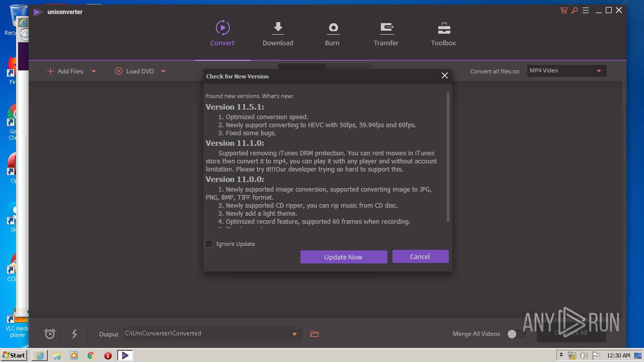The height and width of the screenshot is (362, 644).
Task: Click the uniconverter logo in title bar
Action: 37,12
